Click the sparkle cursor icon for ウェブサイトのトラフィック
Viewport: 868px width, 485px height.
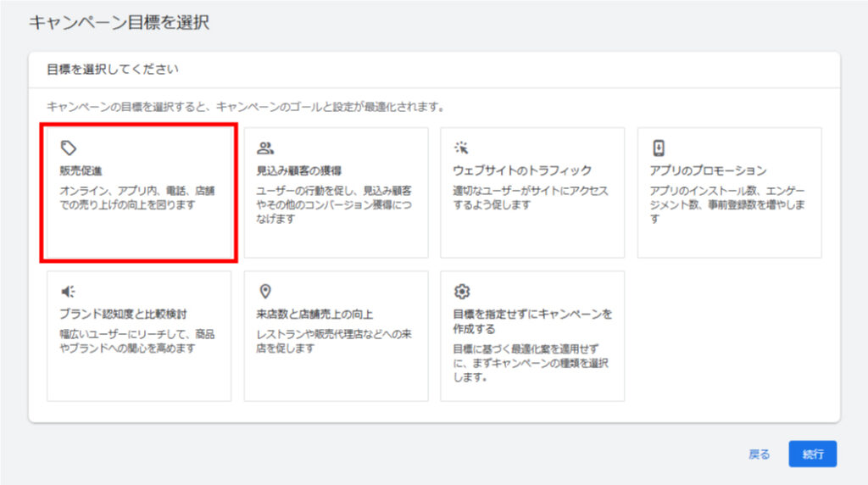coord(461,148)
